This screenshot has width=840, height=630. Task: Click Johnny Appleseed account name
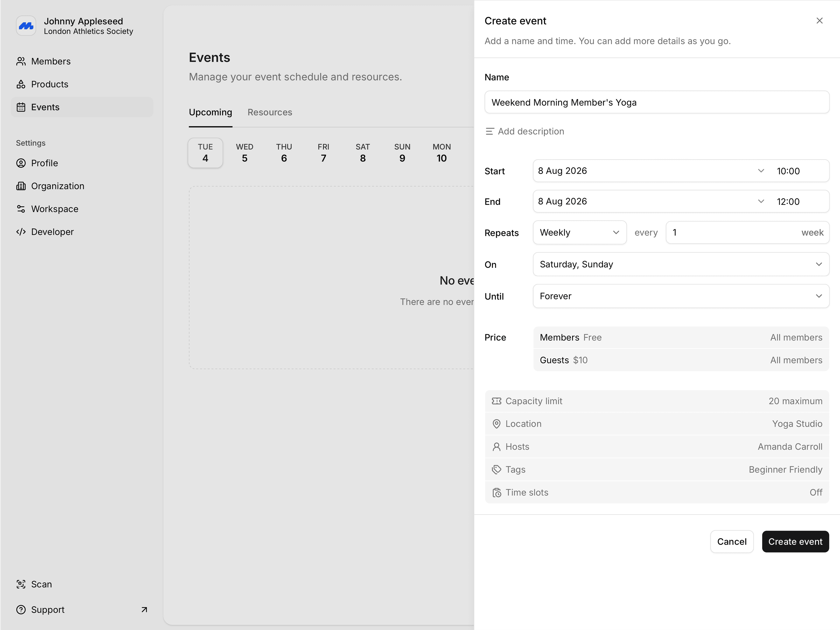tap(84, 21)
